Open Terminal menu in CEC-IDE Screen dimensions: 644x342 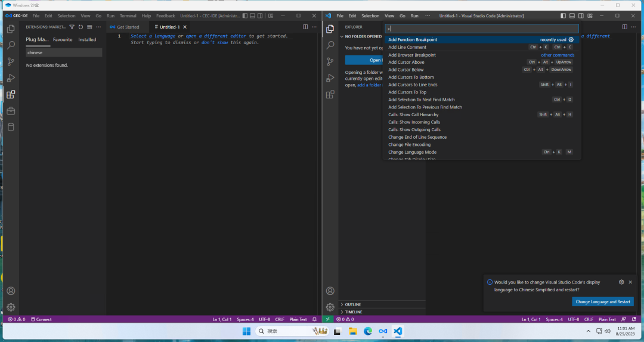tap(128, 15)
